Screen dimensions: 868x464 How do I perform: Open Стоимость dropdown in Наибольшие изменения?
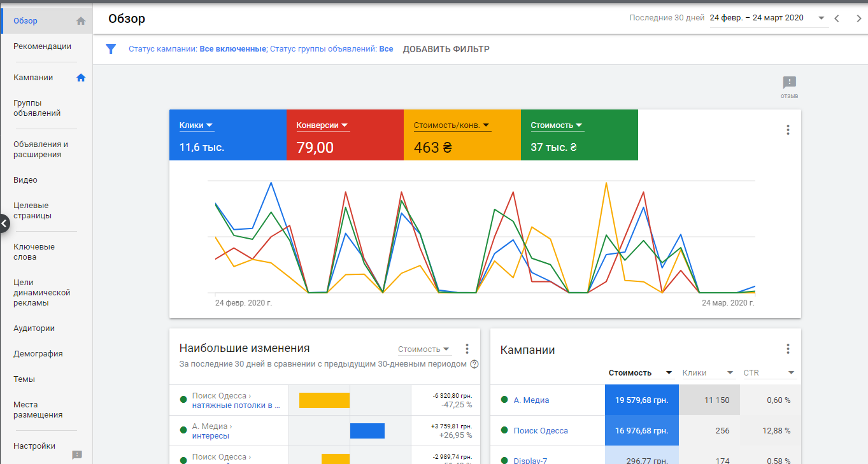[423, 349]
